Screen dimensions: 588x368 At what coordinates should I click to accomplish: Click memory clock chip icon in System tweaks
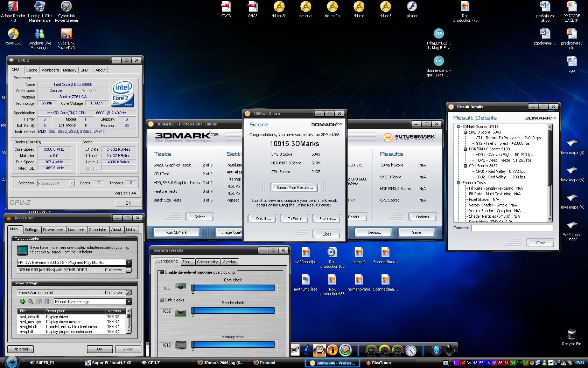point(181,345)
